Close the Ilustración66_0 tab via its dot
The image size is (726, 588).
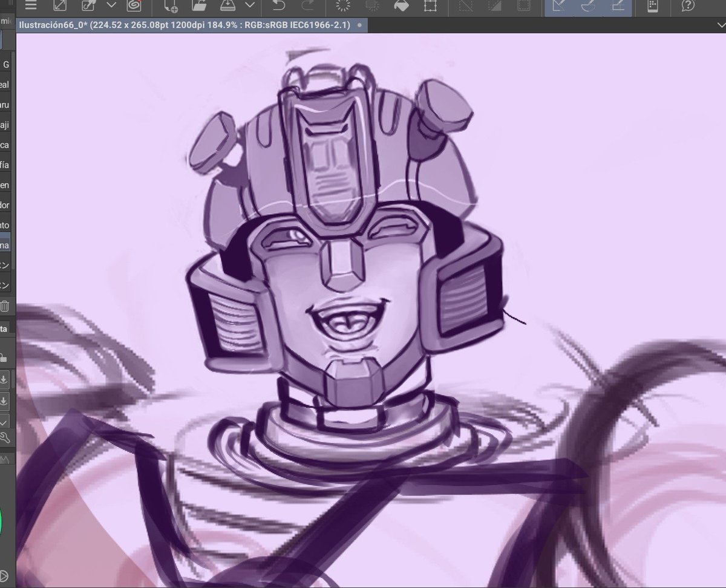tap(359, 25)
